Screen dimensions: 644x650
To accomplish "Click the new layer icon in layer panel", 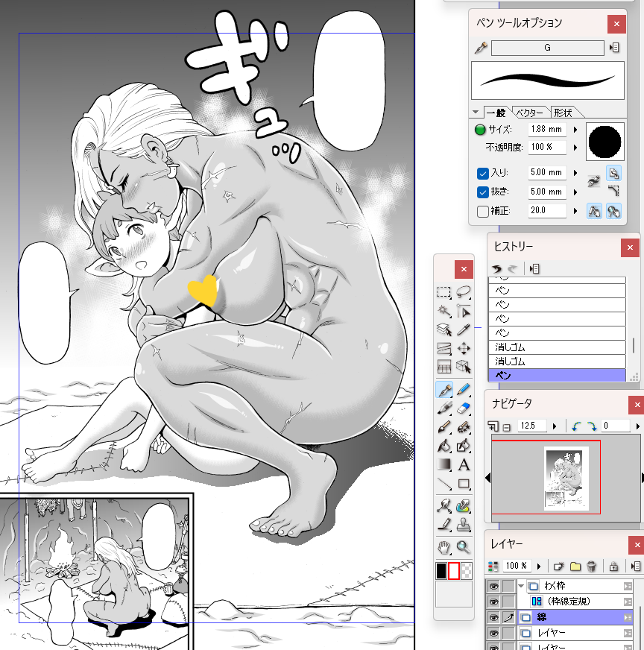I will [559, 566].
